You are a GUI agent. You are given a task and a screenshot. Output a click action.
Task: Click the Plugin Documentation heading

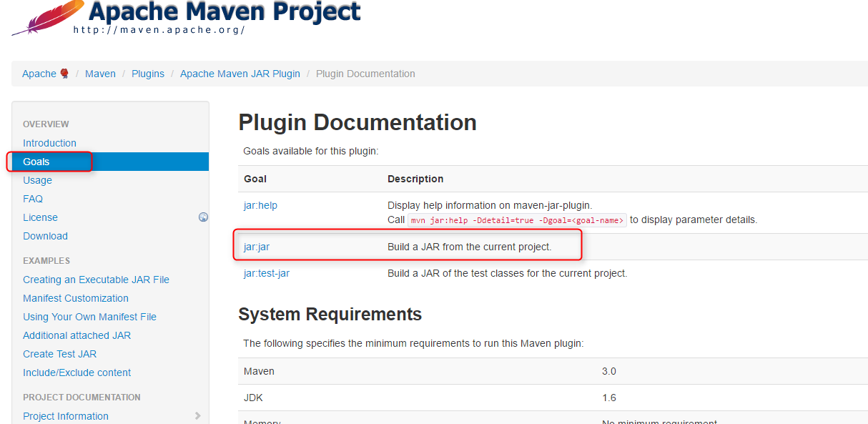[x=357, y=122]
